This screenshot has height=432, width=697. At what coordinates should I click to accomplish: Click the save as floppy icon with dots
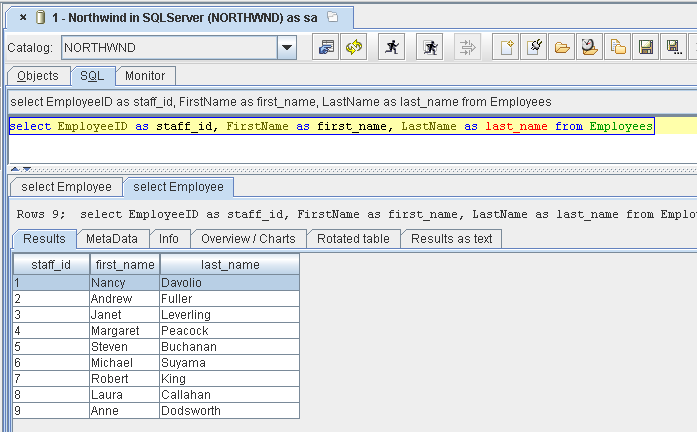pos(673,47)
